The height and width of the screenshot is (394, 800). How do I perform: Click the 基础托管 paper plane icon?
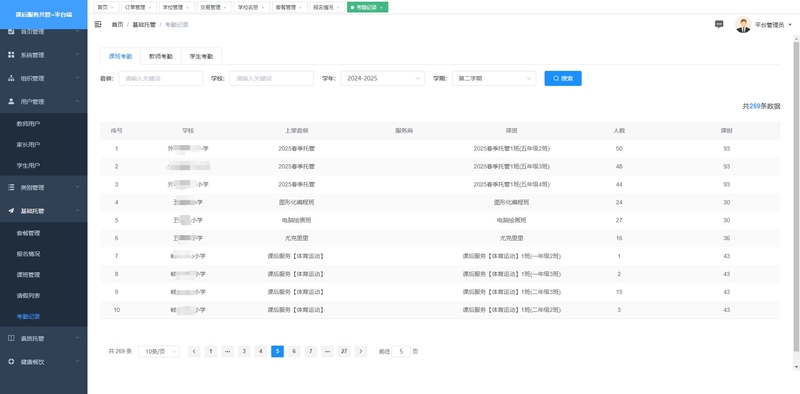point(11,211)
